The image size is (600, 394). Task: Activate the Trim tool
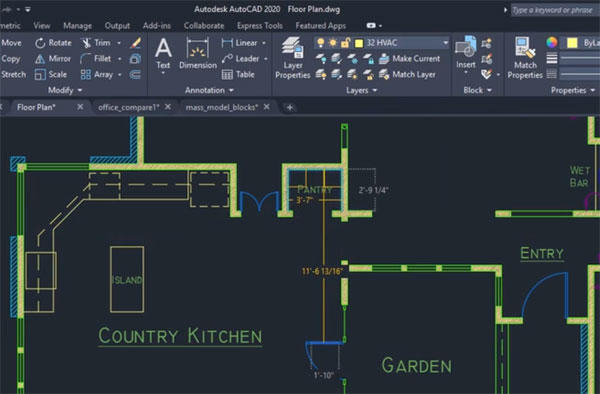point(96,43)
